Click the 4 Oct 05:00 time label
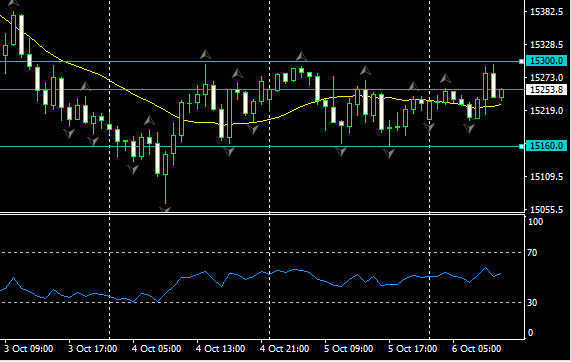Viewport: 571px width, 362px height. point(157,349)
